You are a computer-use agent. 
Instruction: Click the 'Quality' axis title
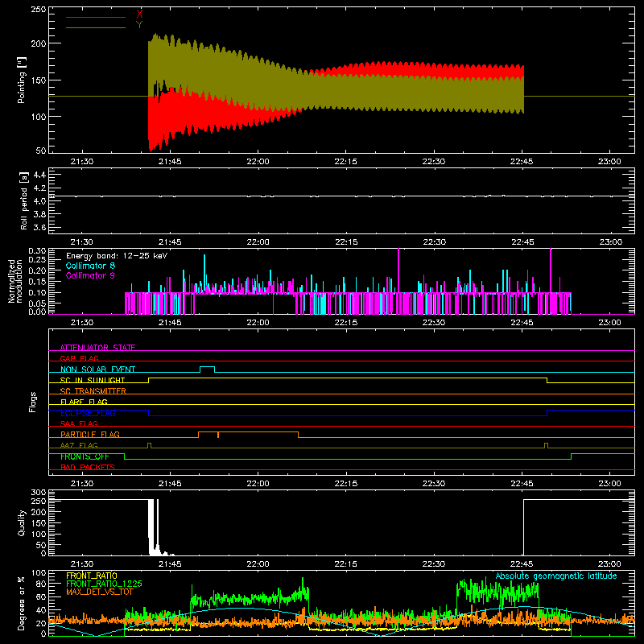[x=22, y=522]
